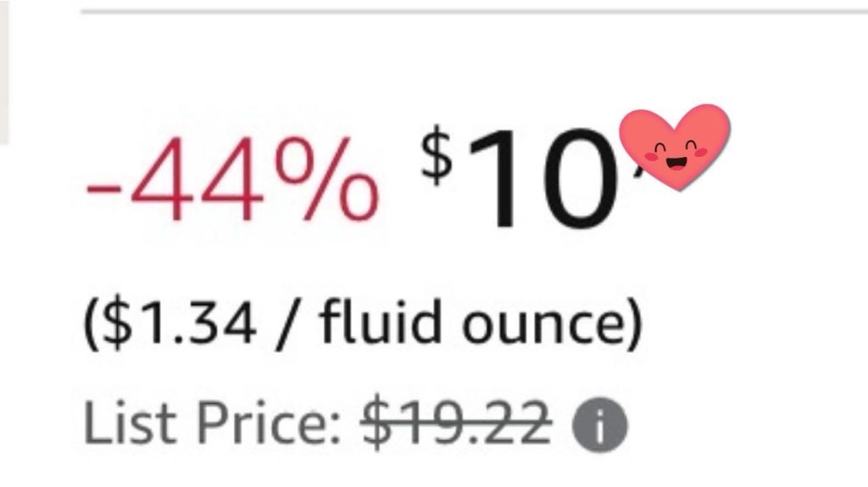
Task: Click the heart sticker's smiling face
Action: [x=675, y=154]
